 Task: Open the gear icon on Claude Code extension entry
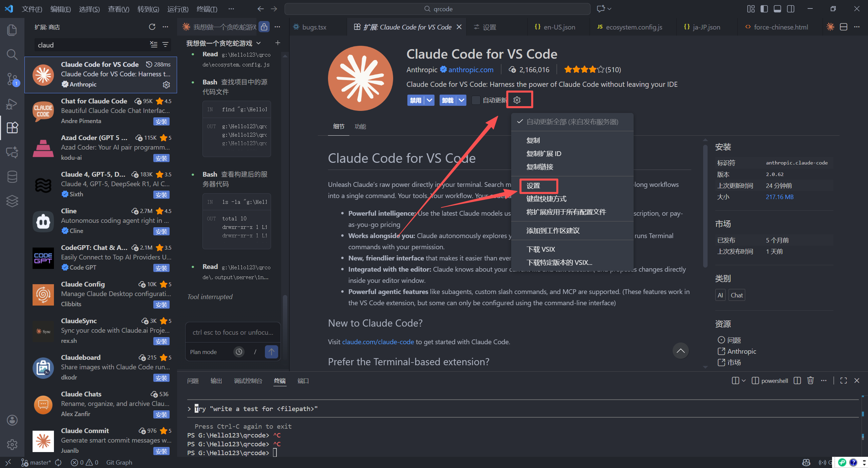point(166,85)
